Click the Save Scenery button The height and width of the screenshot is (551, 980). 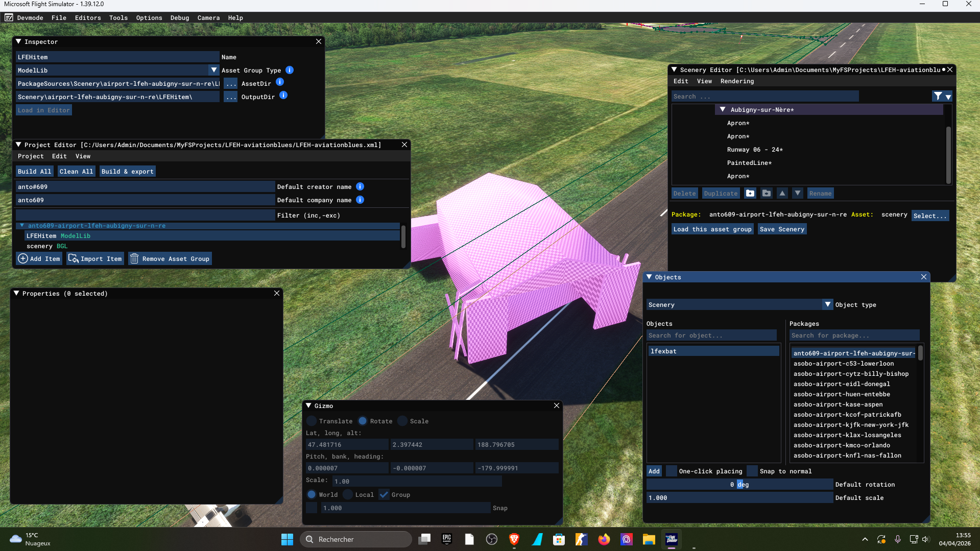(782, 229)
